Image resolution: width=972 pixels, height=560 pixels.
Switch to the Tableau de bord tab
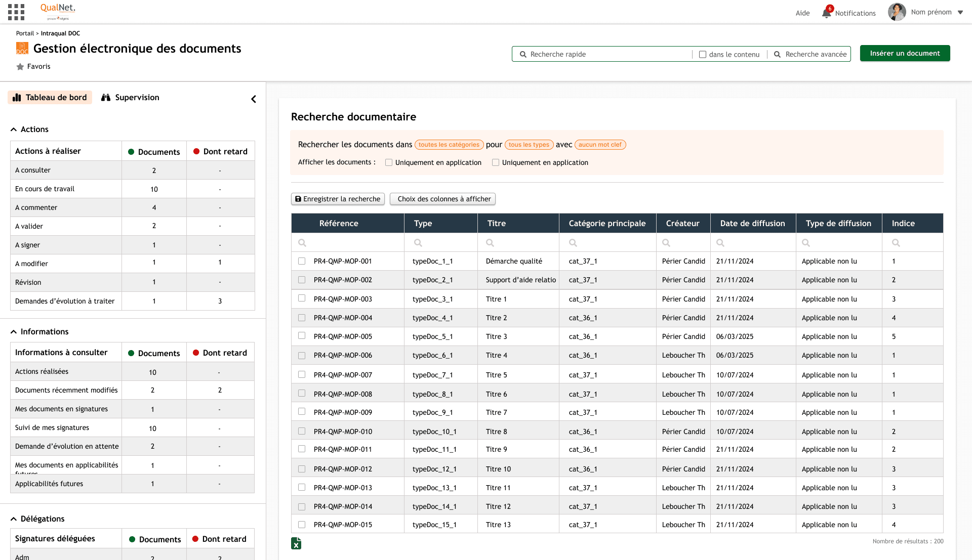click(x=50, y=98)
